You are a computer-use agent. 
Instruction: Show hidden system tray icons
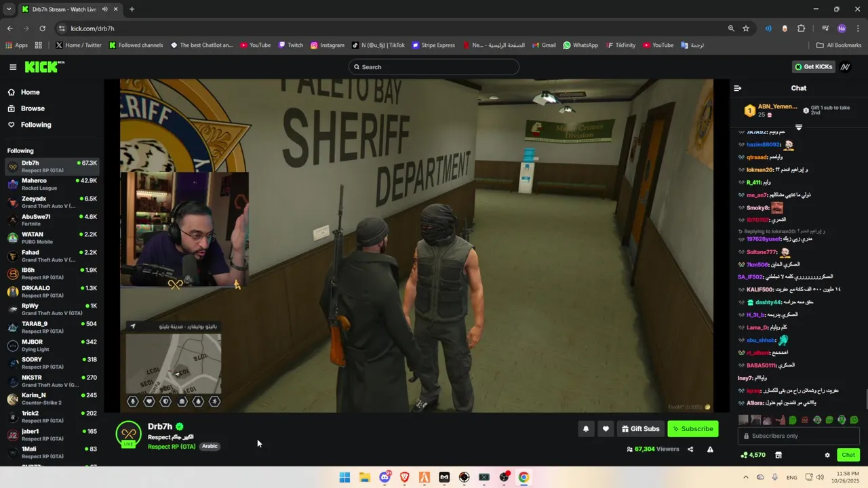746,477
